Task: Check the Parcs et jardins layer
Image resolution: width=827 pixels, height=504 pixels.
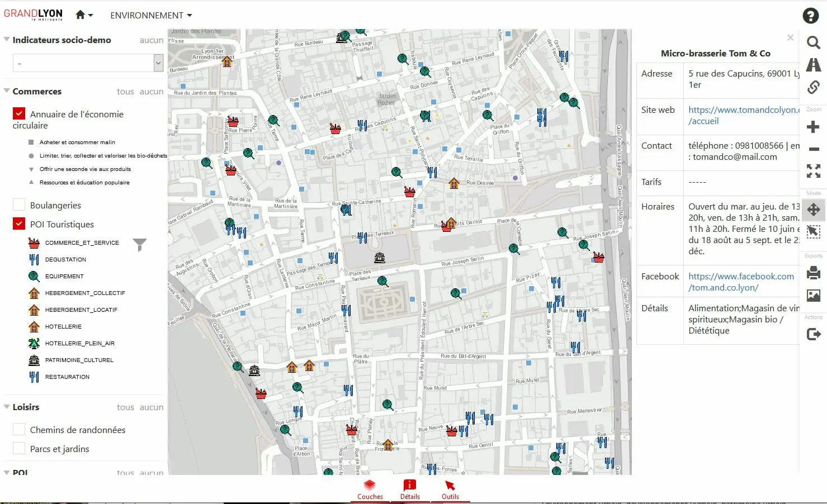Action: [x=19, y=449]
